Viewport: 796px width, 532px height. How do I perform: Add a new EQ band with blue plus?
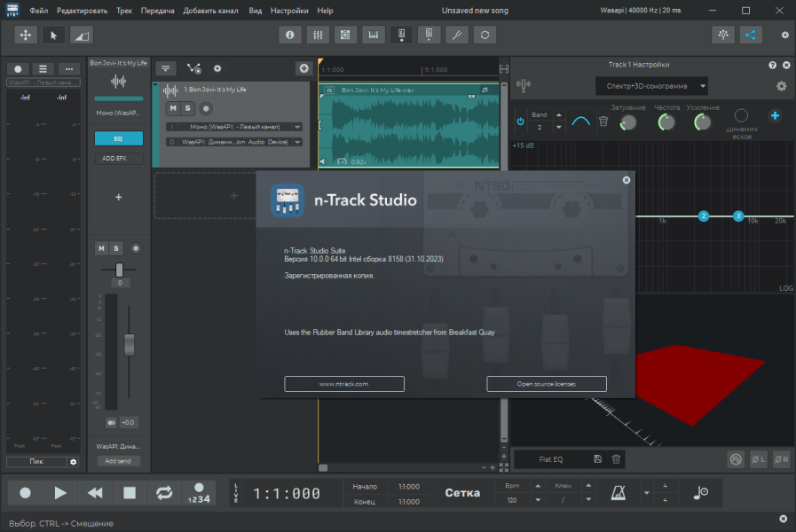point(775,115)
